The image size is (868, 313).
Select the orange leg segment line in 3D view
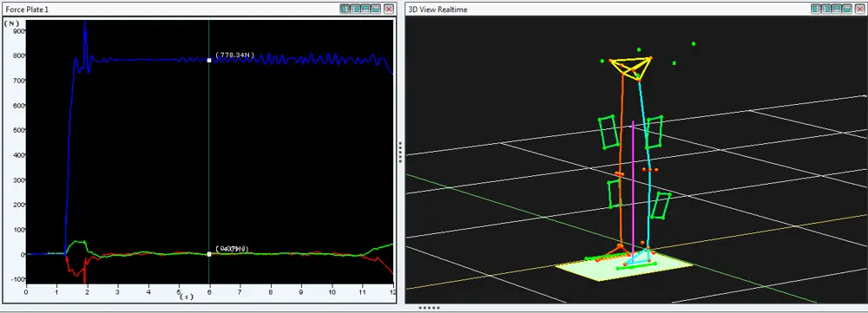click(x=621, y=160)
